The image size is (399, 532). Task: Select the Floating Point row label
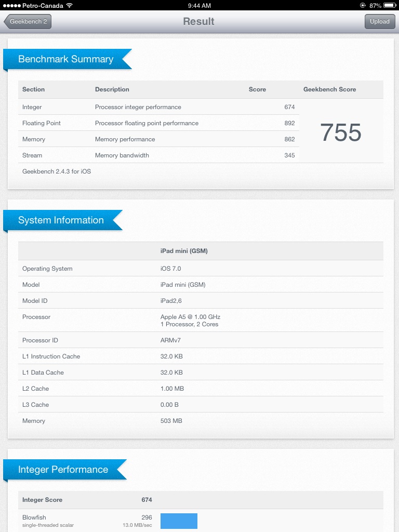42,123
